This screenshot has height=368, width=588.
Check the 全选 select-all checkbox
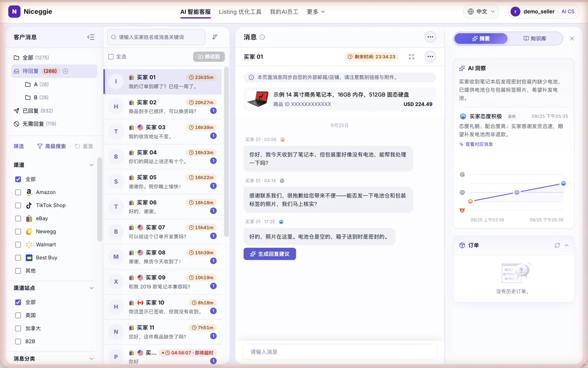[111, 57]
